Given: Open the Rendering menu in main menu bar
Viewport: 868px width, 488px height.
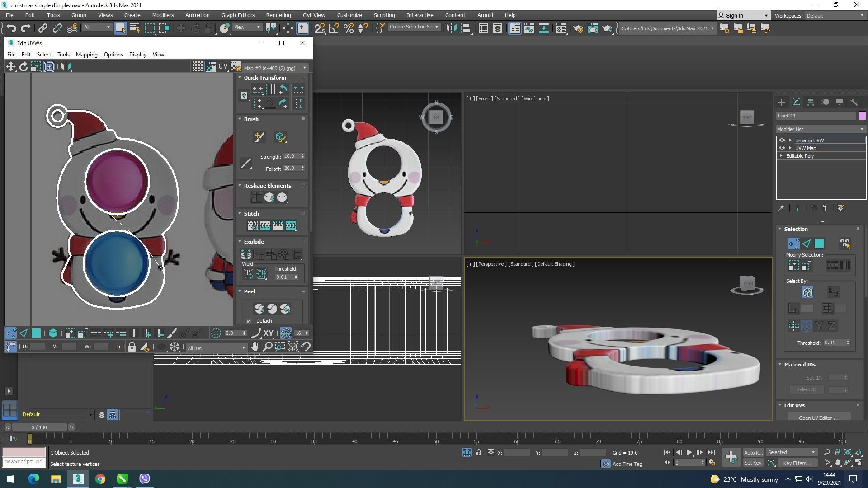Looking at the screenshot, I should (x=278, y=15).
